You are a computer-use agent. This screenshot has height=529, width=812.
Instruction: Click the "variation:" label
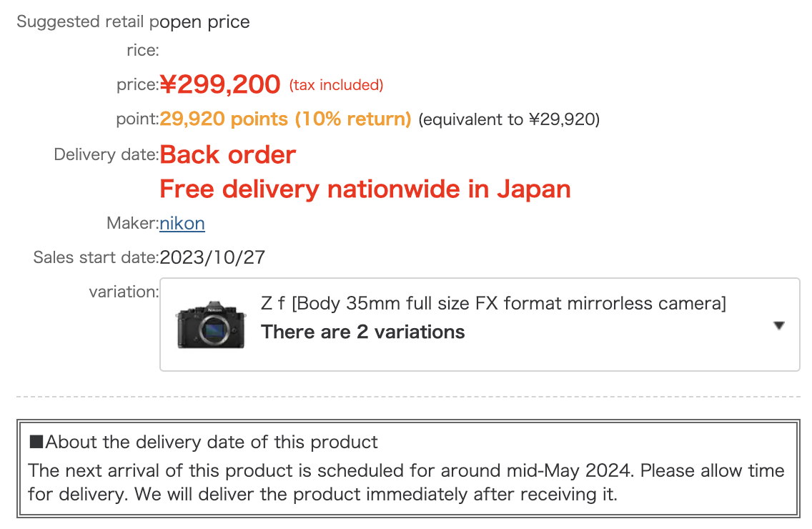click(x=123, y=292)
